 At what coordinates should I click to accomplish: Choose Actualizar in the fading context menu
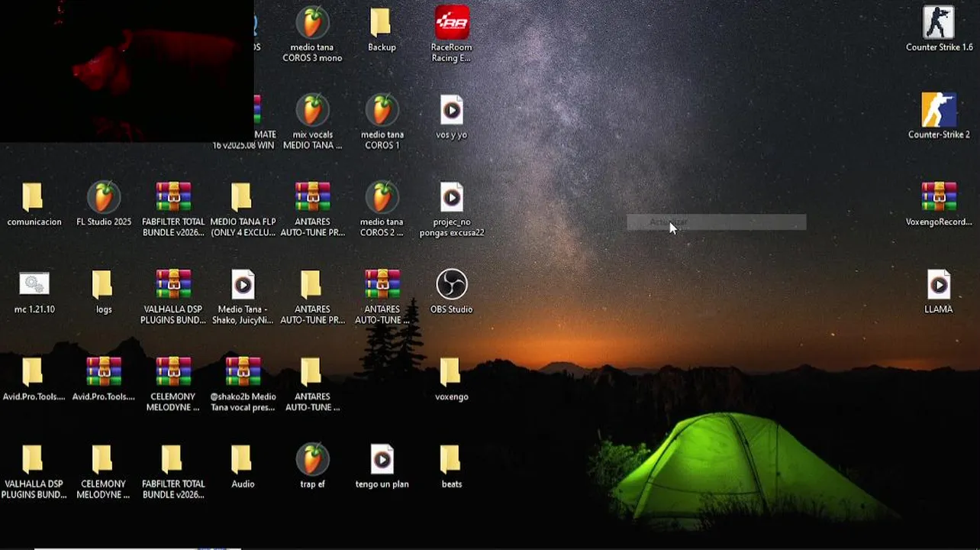716,222
